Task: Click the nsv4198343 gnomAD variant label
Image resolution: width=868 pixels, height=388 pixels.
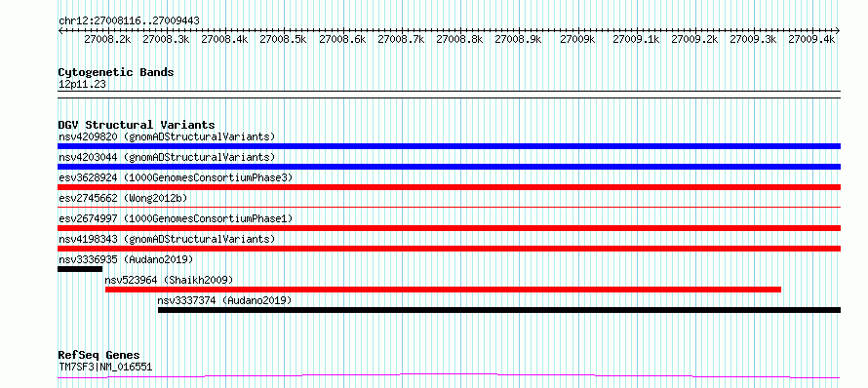Action: click(x=167, y=239)
